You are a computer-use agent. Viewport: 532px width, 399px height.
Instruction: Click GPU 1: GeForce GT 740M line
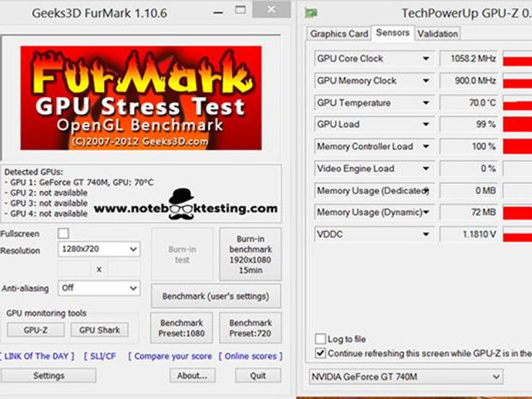coord(79,183)
